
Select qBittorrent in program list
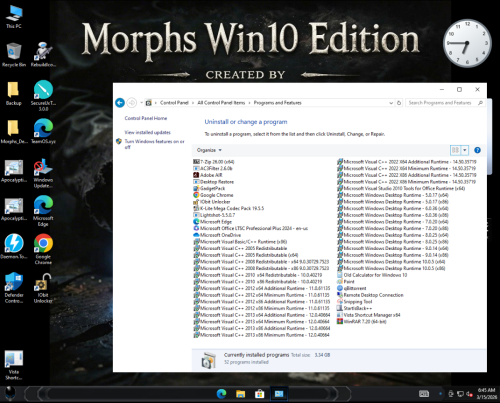click(x=352, y=288)
